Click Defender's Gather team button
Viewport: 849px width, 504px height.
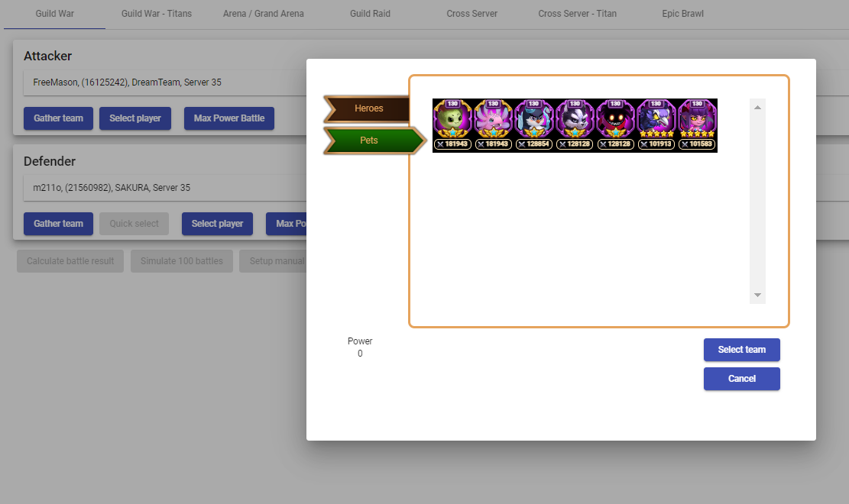[x=59, y=224]
